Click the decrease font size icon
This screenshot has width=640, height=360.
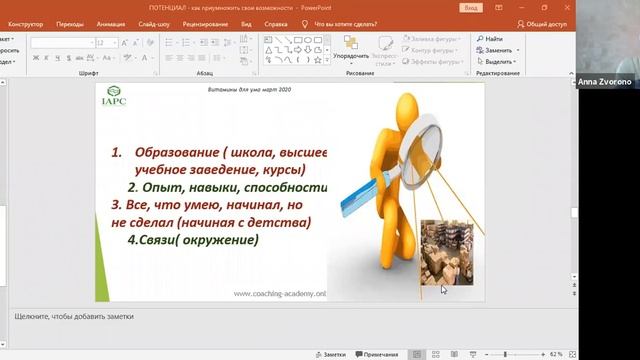(x=136, y=43)
